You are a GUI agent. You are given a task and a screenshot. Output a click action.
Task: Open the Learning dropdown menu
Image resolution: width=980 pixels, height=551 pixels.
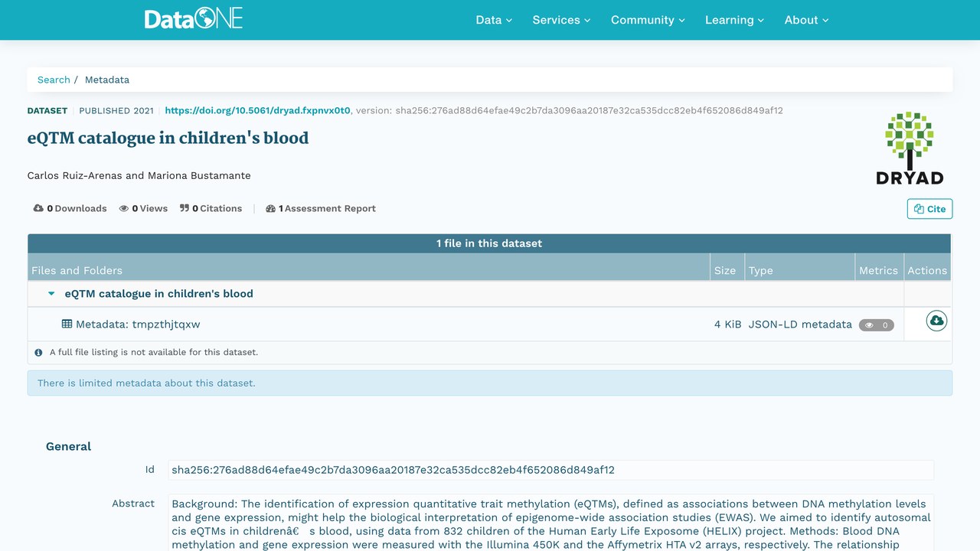click(x=734, y=20)
